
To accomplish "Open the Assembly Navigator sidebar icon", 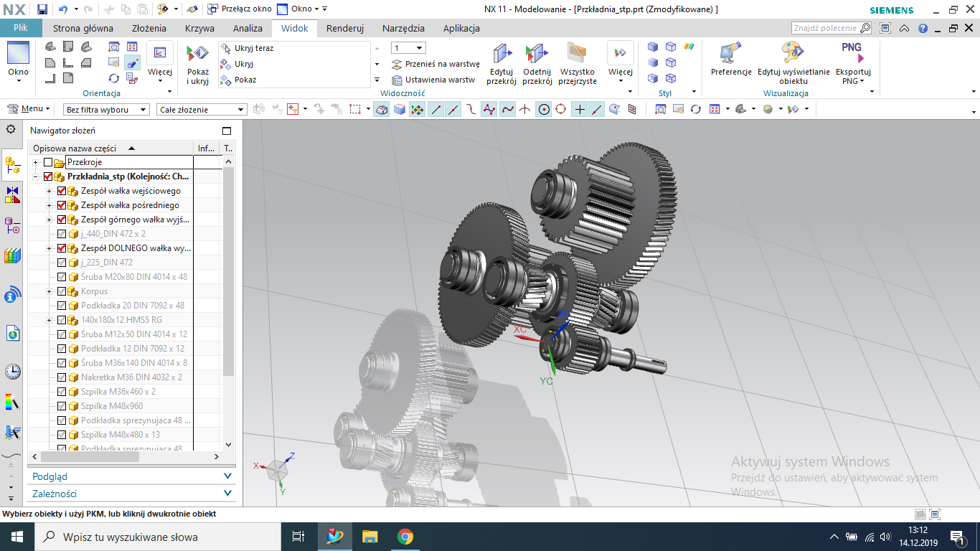I will (x=12, y=166).
